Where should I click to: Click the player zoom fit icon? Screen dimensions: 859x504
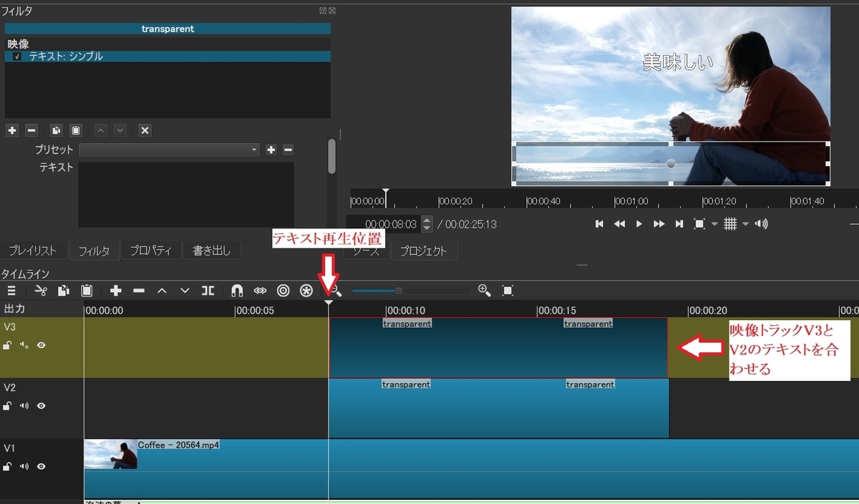699,224
